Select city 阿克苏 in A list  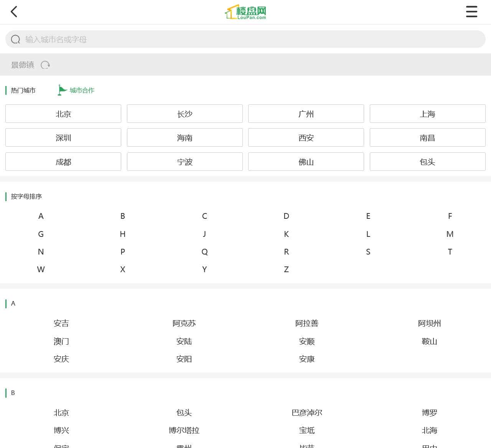[x=184, y=324]
